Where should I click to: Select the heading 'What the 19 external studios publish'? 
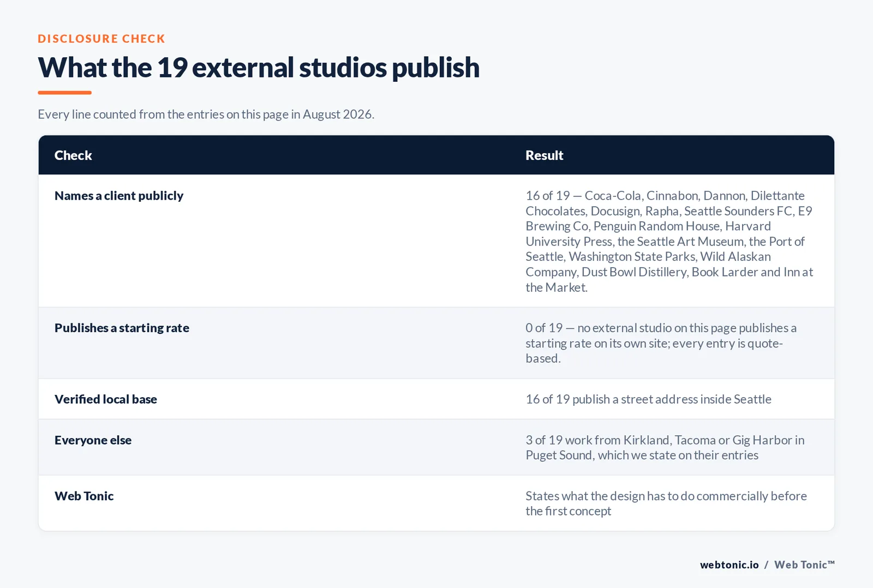point(259,68)
